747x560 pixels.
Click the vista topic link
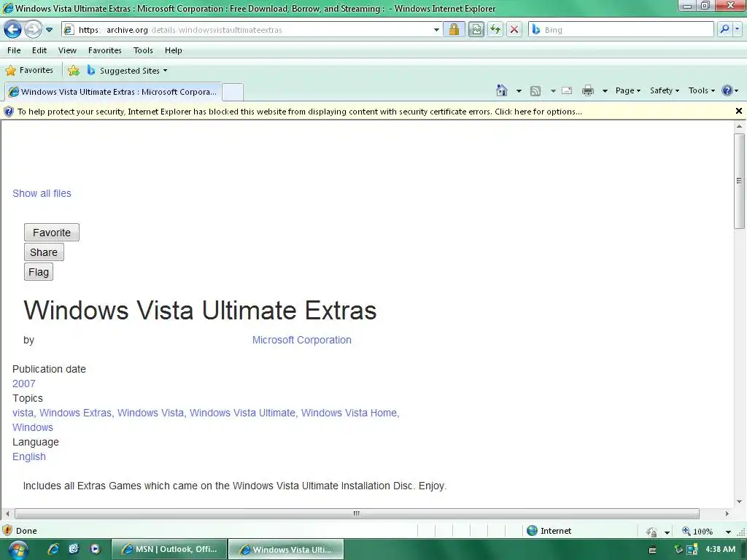click(23, 413)
